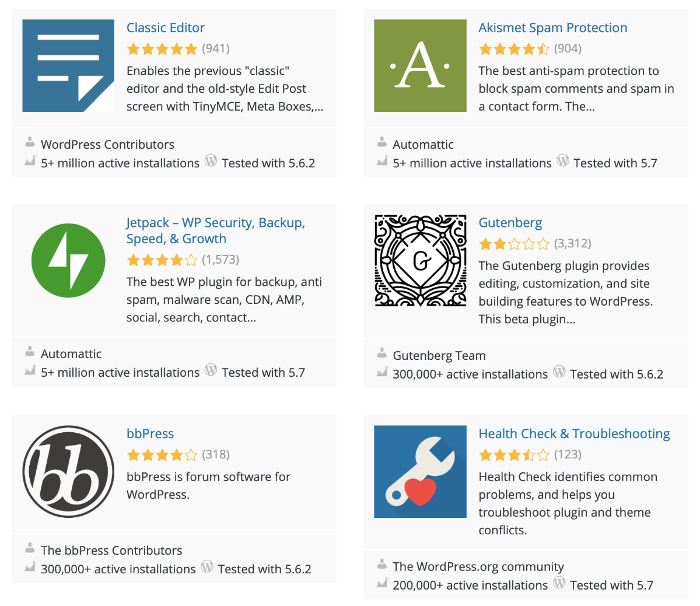Image resolution: width=700 pixels, height=606 pixels.
Task: Click the author icon beside WordPress.org community
Action: point(381,565)
